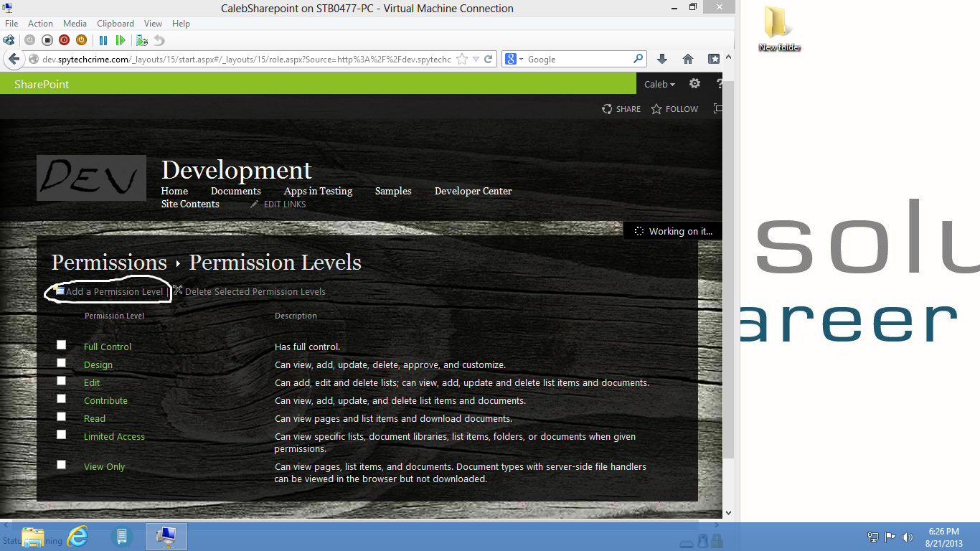Click the focus on content icon
The height and width of the screenshot is (551, 980).
(717, 108)
